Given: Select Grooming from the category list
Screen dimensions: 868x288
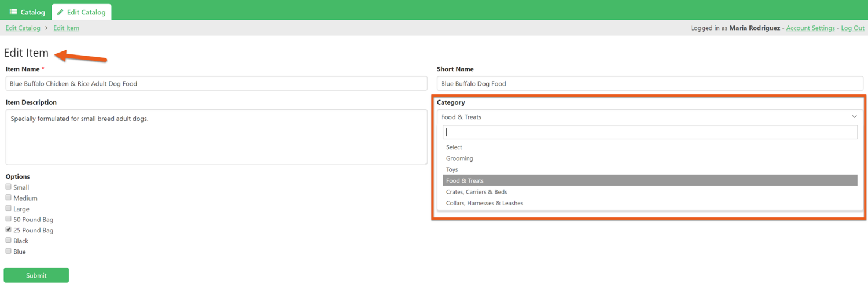Looking at the screenshot, I should click(x=459, y=158).
